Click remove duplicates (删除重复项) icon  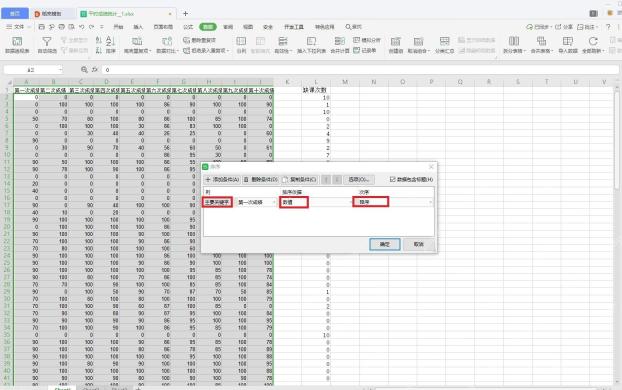click(186, 40)
